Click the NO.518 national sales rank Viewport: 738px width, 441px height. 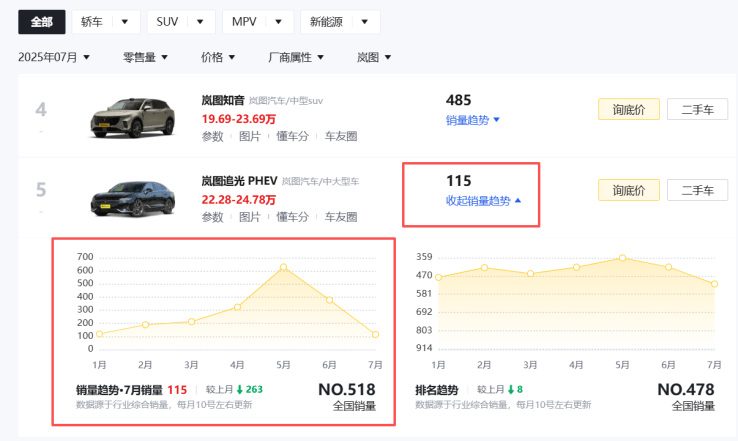pyautogui.click(x=347, y=390)
